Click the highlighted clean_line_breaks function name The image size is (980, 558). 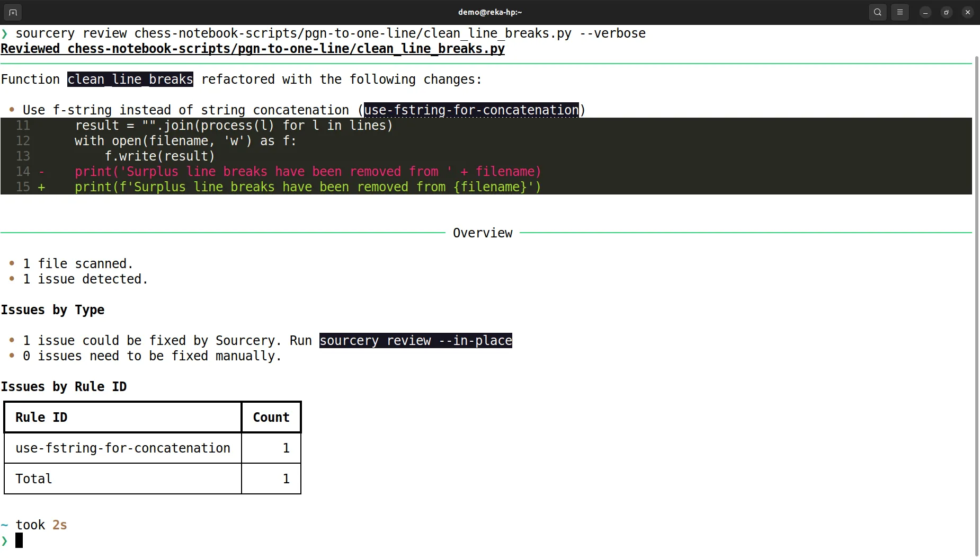tap(129, 79)
